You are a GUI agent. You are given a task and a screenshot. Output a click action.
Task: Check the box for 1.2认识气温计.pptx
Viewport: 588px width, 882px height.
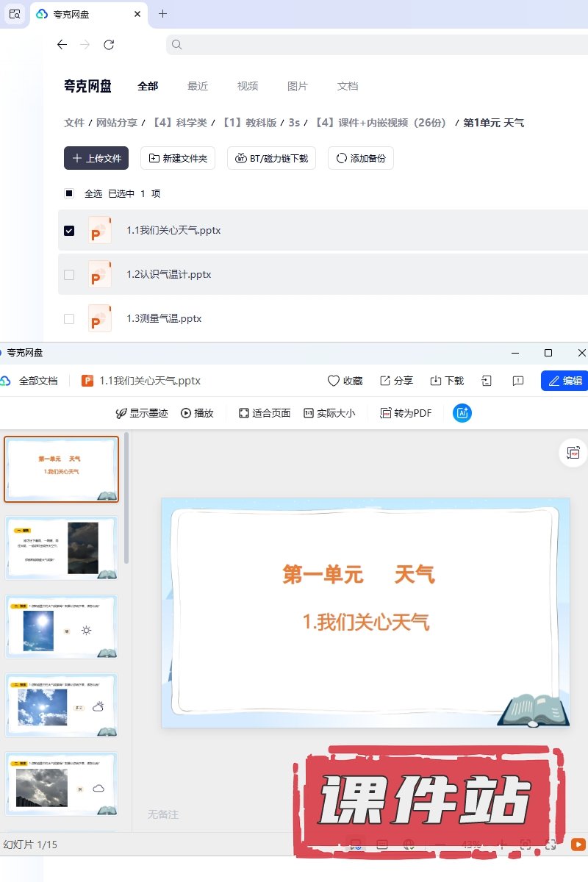tap(69, 275)
